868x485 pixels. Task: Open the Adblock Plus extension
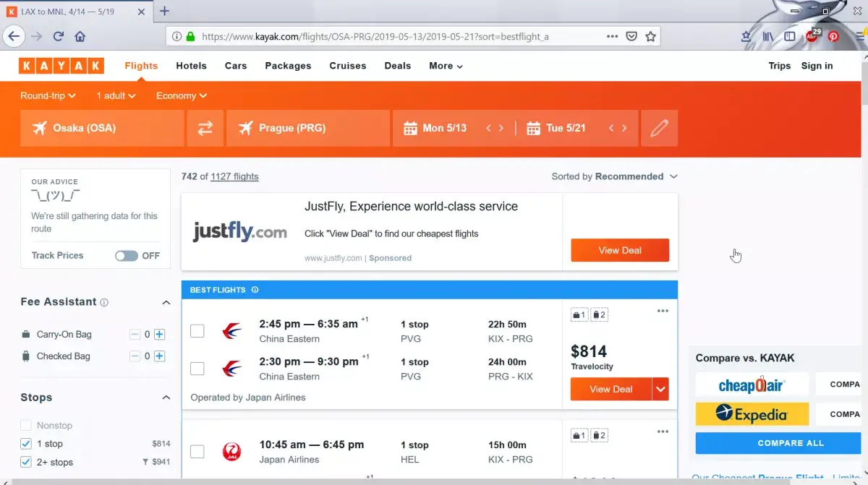pyautogui.click(x=812, y=35)
